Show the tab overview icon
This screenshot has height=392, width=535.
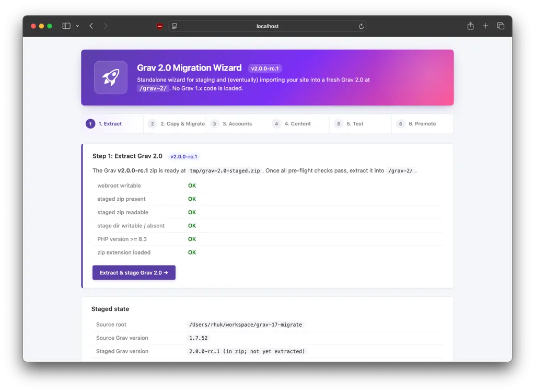[501, 26]
